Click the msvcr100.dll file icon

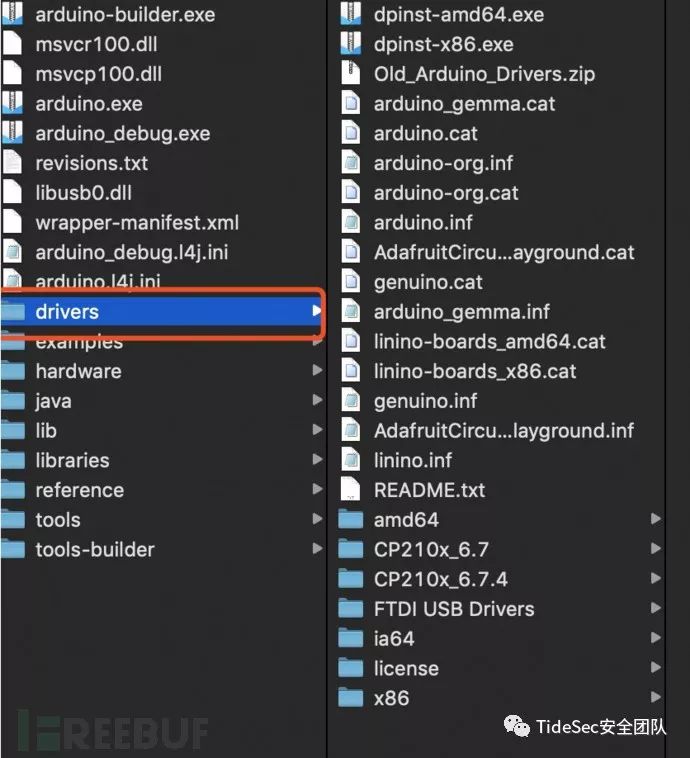coord(12,44)
